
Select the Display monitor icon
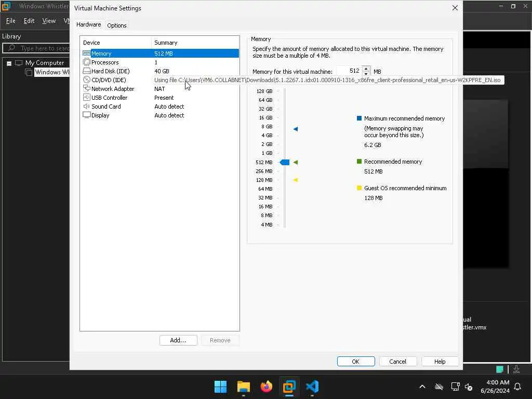point(87,115)
